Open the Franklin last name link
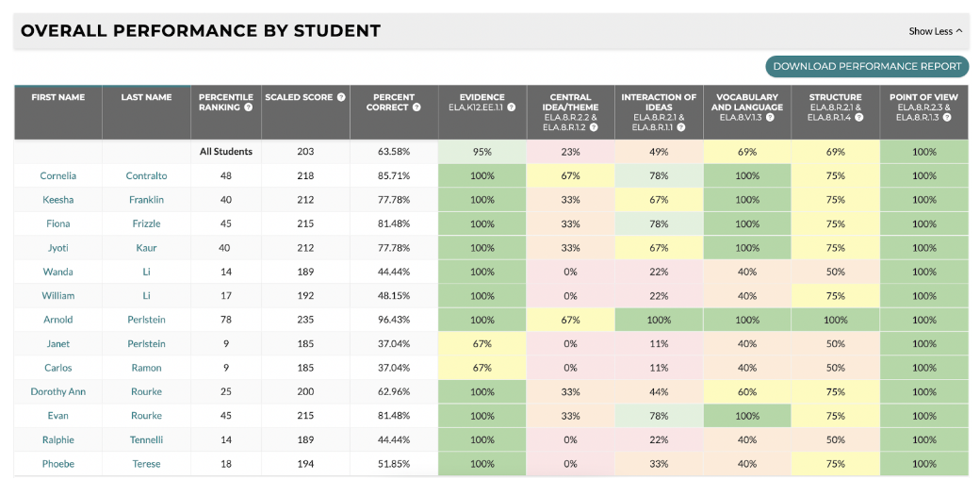The width and height of the screenshot is (980, 496). tap(146, 200)
